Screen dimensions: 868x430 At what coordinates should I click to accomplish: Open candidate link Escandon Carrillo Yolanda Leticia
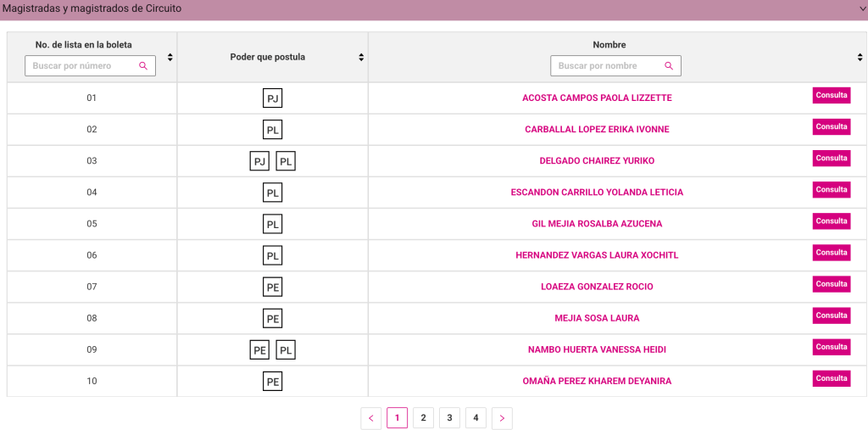click(x=597, y=193)
